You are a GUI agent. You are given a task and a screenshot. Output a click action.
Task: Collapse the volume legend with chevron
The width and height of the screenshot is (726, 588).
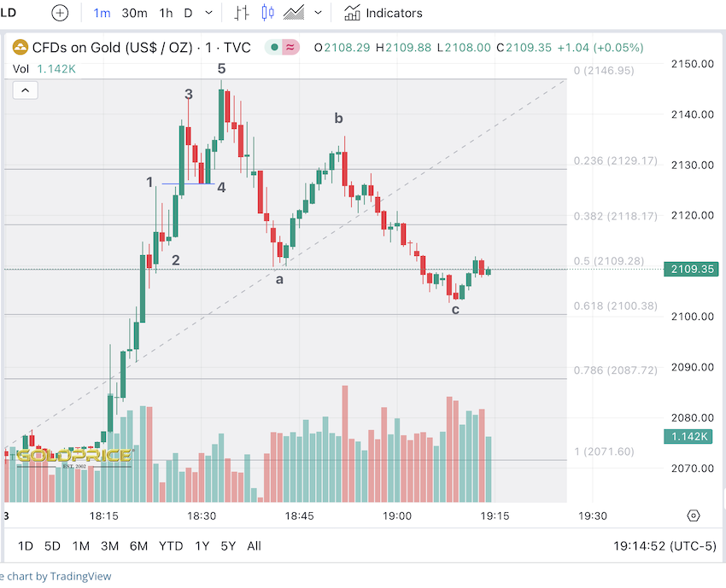(25, 90)
